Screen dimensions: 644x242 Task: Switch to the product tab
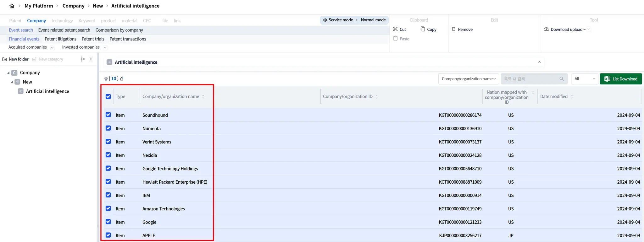pos(108,21)
